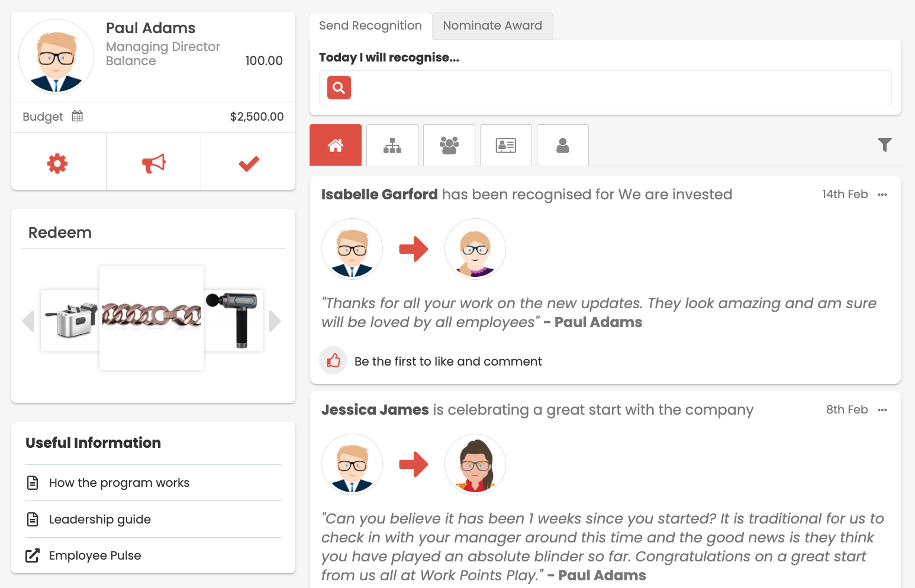Open the ID card feed tab

(506, 145)
